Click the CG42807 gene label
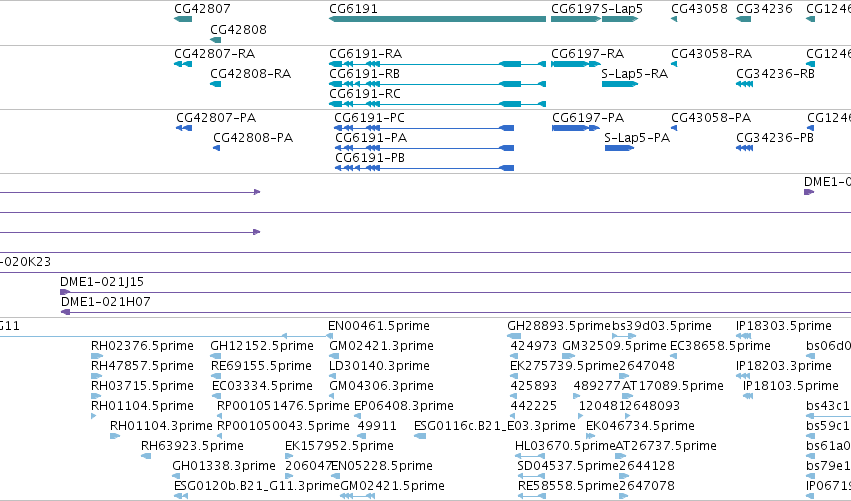Image resolution: width=851 pixels, height=501 pixels. [202, 9]
